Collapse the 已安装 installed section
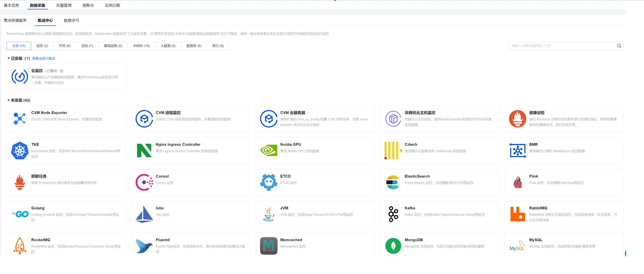This screenshot has width=644, height=274. click(9, 58)
